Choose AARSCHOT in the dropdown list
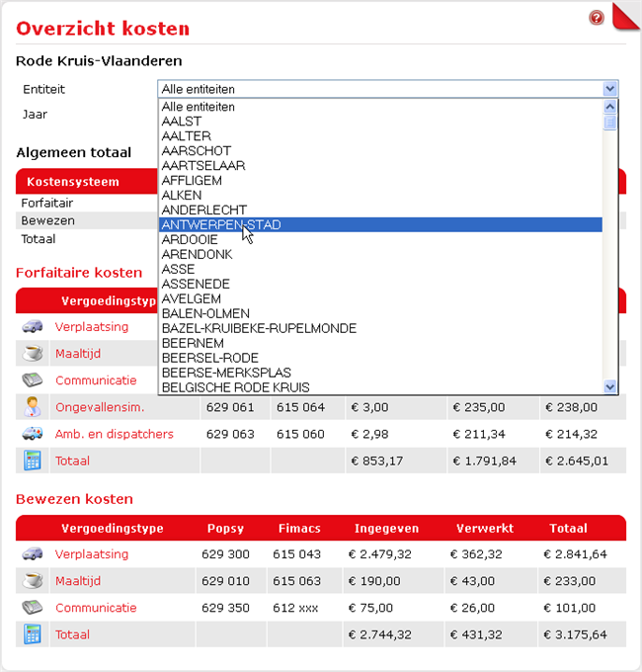 [380, 151]
